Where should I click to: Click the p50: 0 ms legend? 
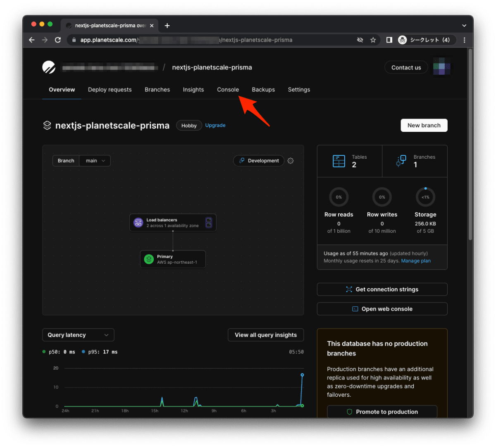(59, 352)
